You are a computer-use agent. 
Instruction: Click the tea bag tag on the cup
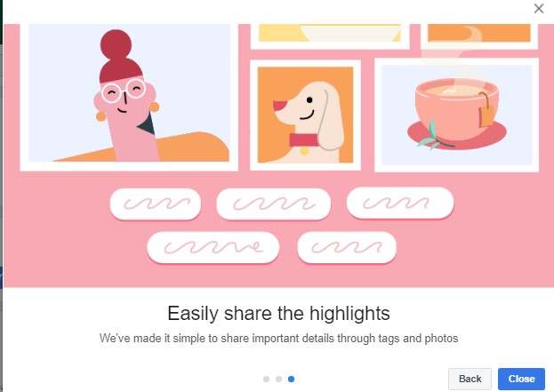pos(486,116)
